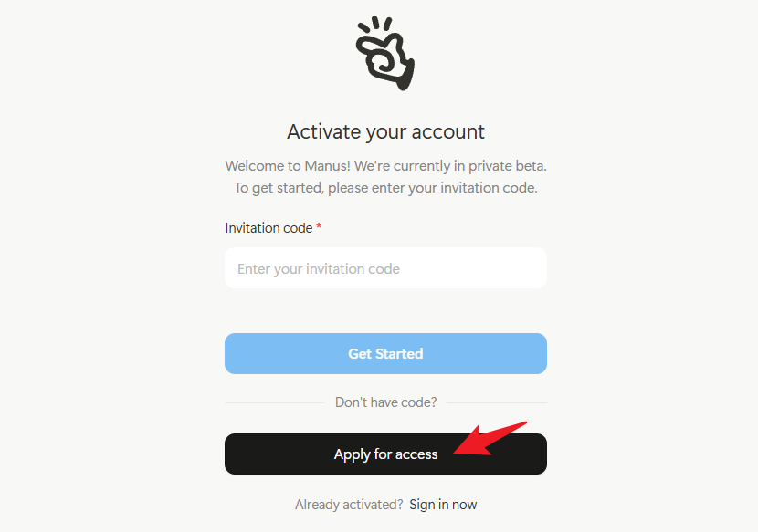
Task: Click the "Activate your account" heading
Action: (x=385, y=132)
